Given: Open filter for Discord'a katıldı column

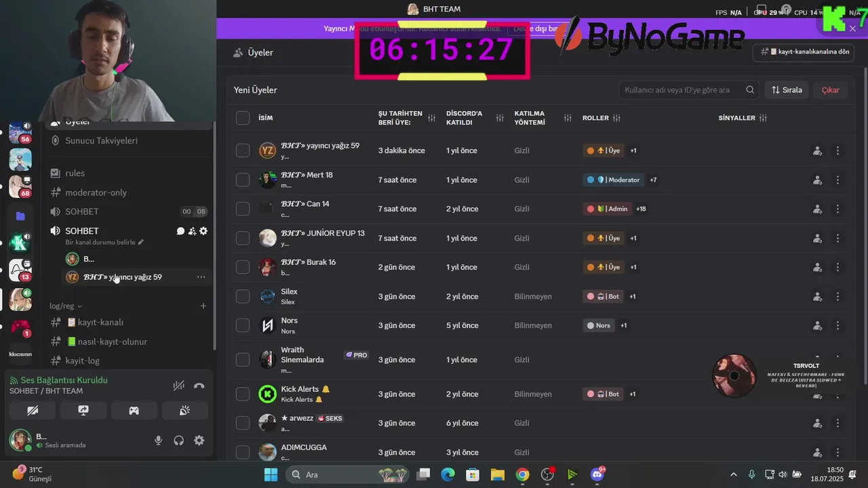Looking at the screenshot, I should click(500, 118).
